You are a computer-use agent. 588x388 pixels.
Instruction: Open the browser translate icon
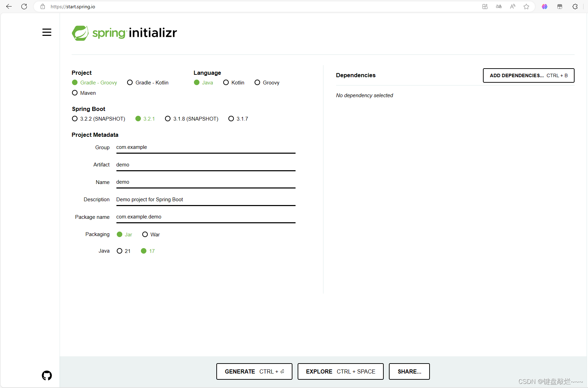tap(499, 7)
